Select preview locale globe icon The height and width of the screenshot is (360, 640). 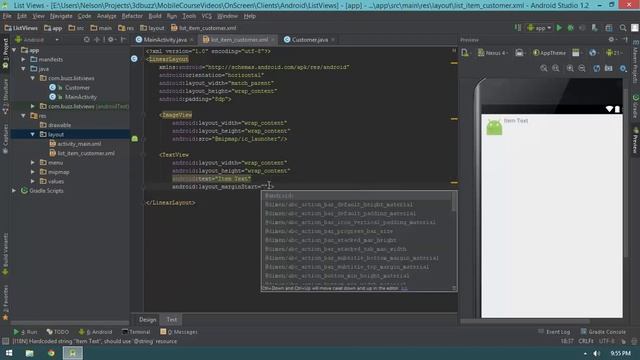(593, 53)
